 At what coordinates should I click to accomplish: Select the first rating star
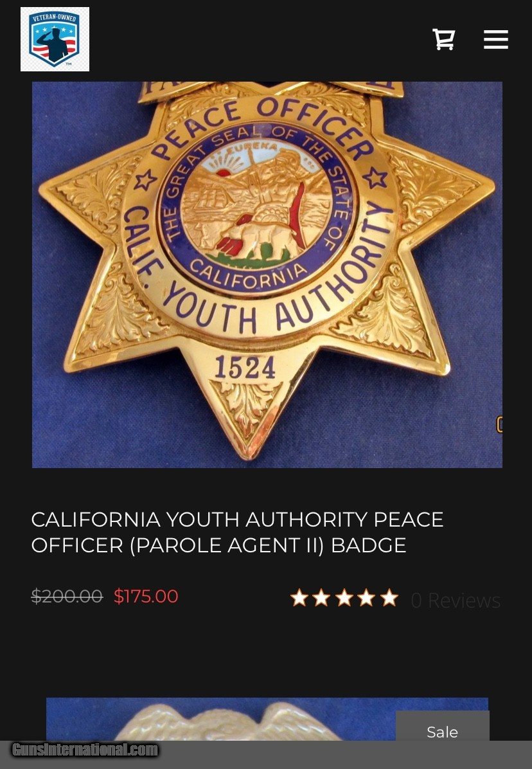(299, 599)
